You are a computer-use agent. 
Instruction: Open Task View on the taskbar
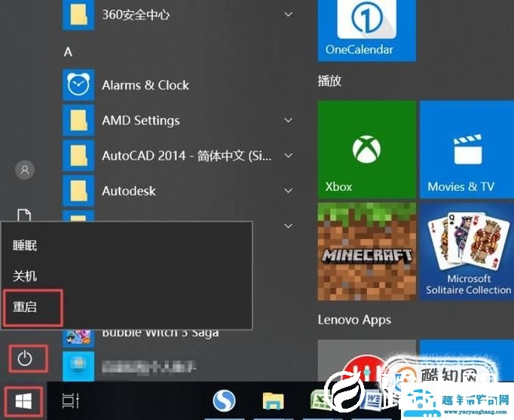coord(71,400)
